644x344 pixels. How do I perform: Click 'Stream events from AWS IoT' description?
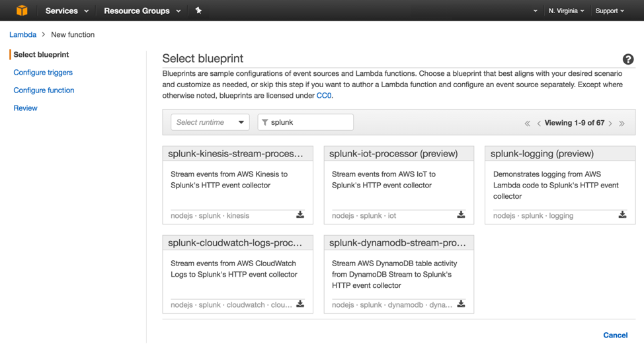coord(383,180)
